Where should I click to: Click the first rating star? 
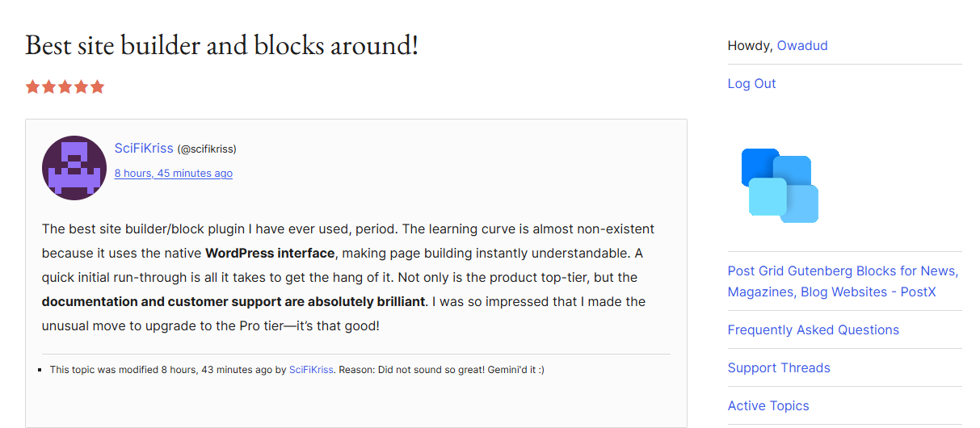(33, 86)
